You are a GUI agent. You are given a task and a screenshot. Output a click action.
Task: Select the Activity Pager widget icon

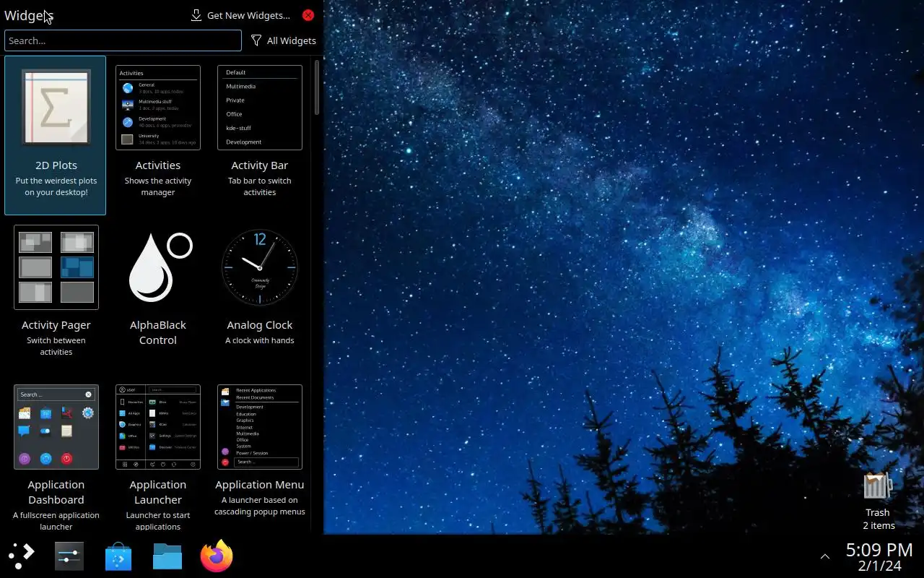(x=56, y=267)
